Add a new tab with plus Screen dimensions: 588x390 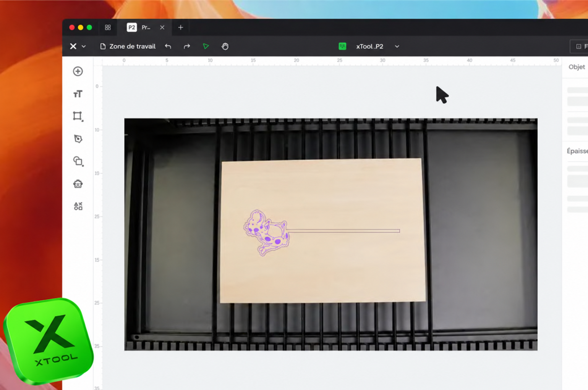181,27
